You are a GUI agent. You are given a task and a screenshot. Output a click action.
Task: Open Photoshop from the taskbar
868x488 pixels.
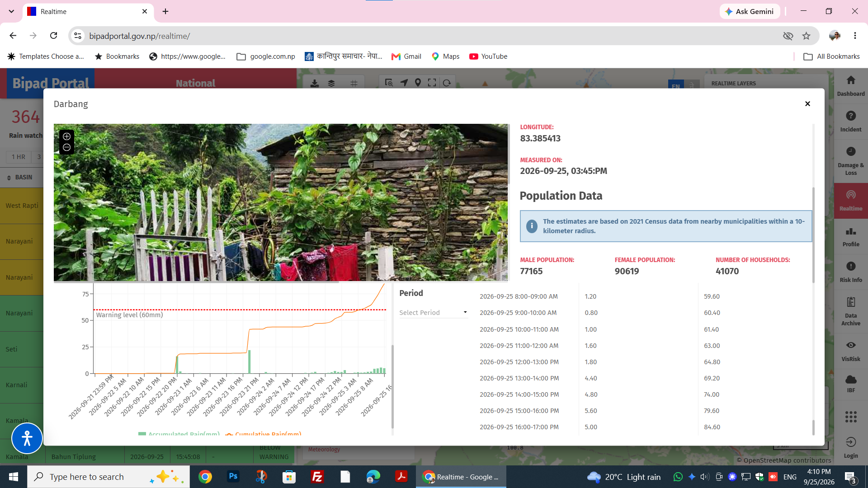coord(233,476)
